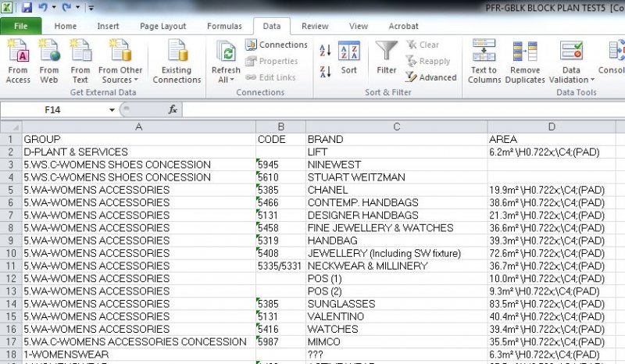Click cell containing SUNGLASSES
This screenshot has width=625, height=364.
(397, 304)
